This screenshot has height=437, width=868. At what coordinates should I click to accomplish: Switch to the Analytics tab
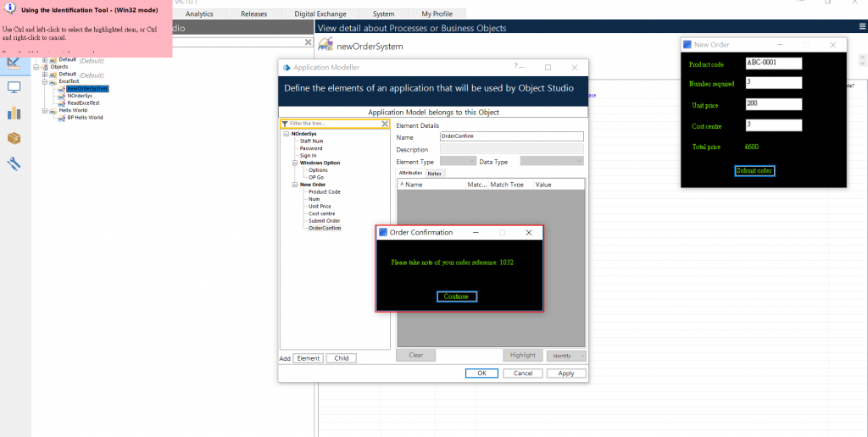(x=199, y=14)
